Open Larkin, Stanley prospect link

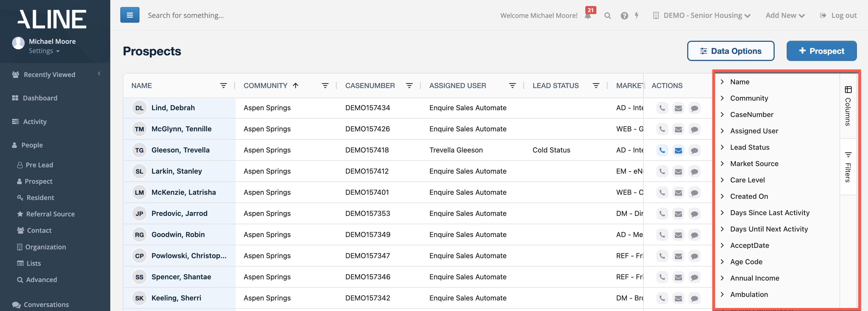click(176, 171)
